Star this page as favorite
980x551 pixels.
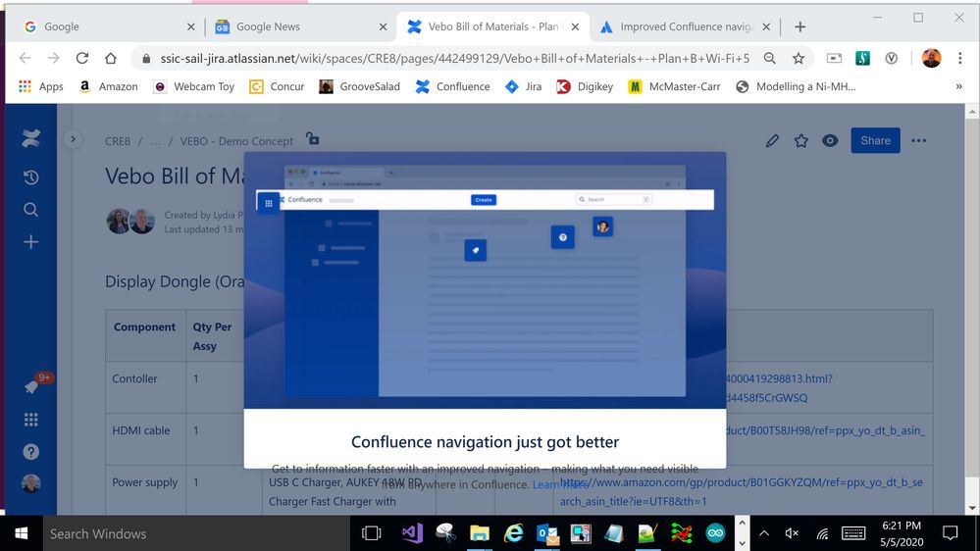click(801, 140)
